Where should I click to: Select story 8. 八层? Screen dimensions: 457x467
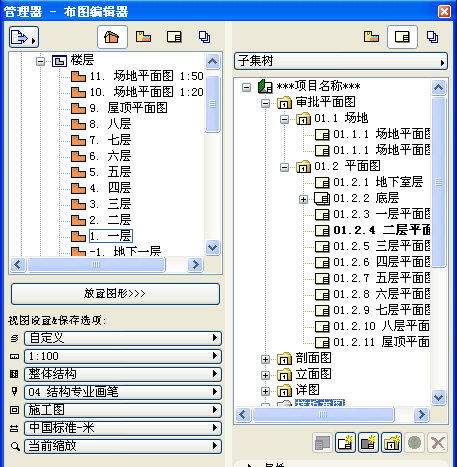click(x=110, y=124)
